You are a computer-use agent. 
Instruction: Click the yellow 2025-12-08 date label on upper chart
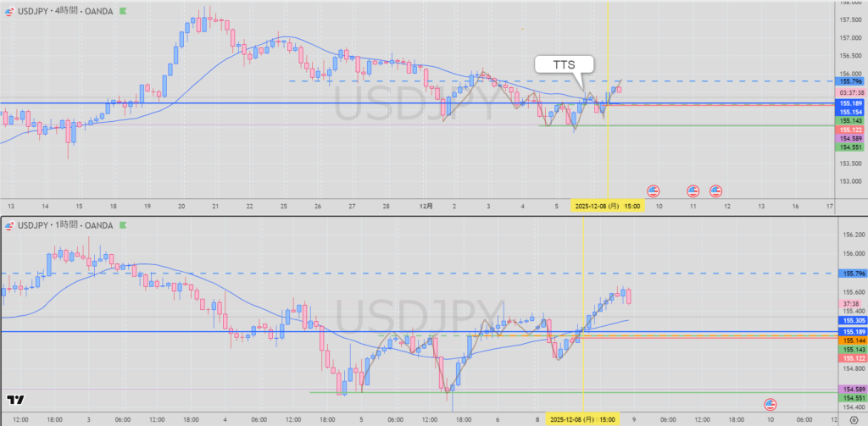tap(606, 206)
